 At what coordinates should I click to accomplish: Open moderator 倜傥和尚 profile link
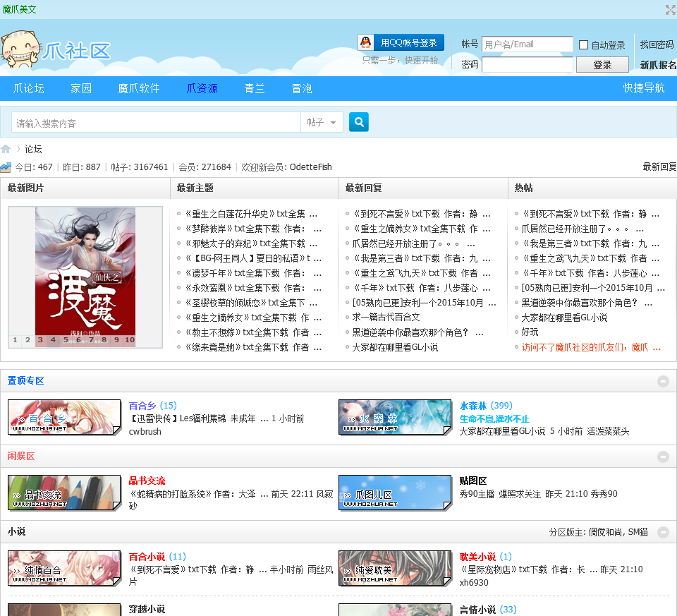(x=606, y=532)
